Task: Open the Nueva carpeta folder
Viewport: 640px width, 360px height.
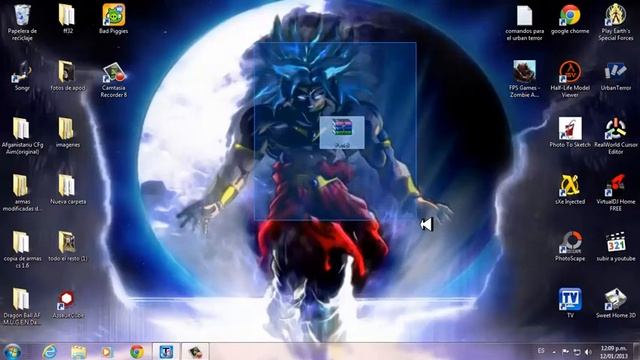Action: pos(68,190)
